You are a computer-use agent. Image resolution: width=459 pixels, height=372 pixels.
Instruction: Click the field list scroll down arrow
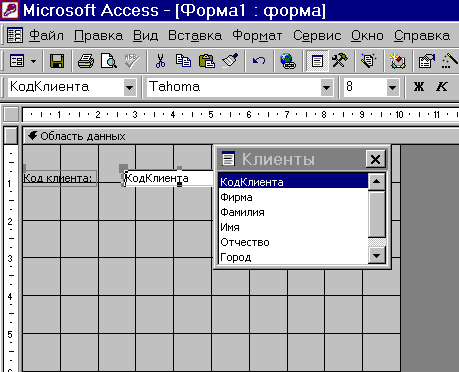377,256
